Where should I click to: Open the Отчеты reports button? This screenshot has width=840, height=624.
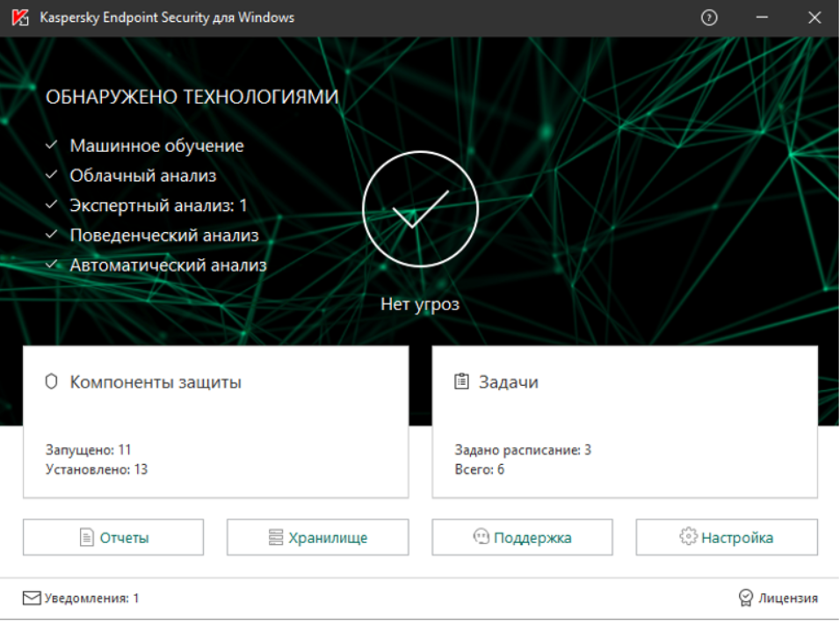[113, 537]
